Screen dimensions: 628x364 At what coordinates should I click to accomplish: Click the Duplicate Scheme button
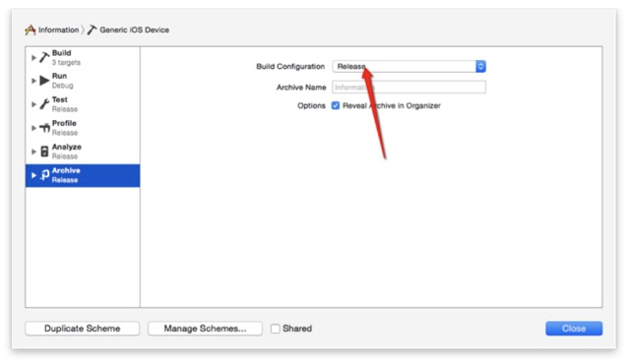(82, 329)
